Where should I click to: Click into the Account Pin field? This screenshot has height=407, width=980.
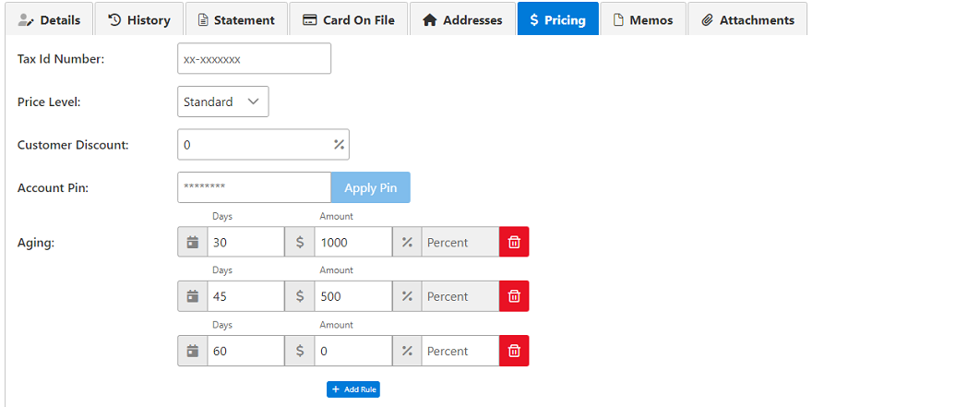(x=254, y=187)
